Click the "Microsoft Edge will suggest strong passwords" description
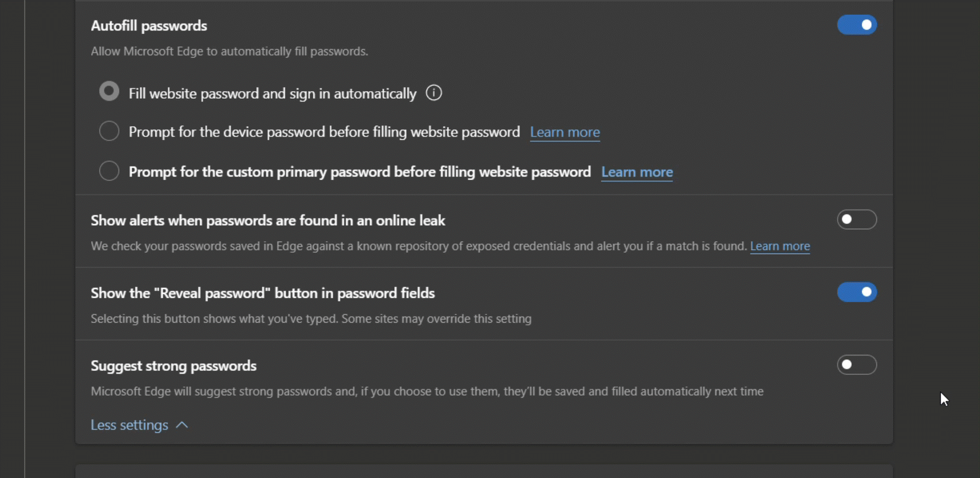 pyautogui.click(x=427, y=391)
